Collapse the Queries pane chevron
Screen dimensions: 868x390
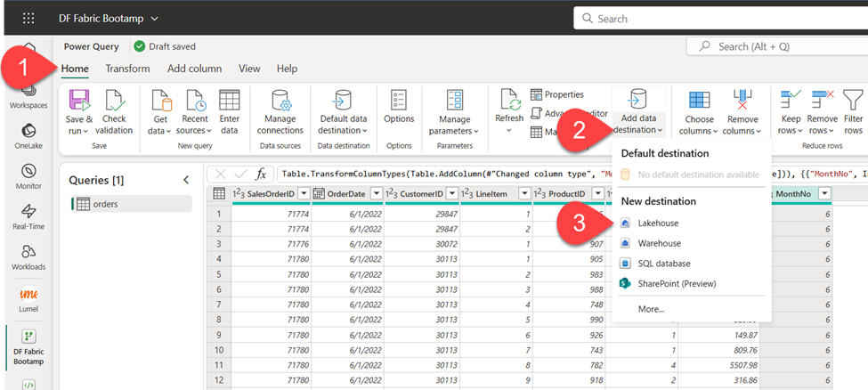[186, 180]
